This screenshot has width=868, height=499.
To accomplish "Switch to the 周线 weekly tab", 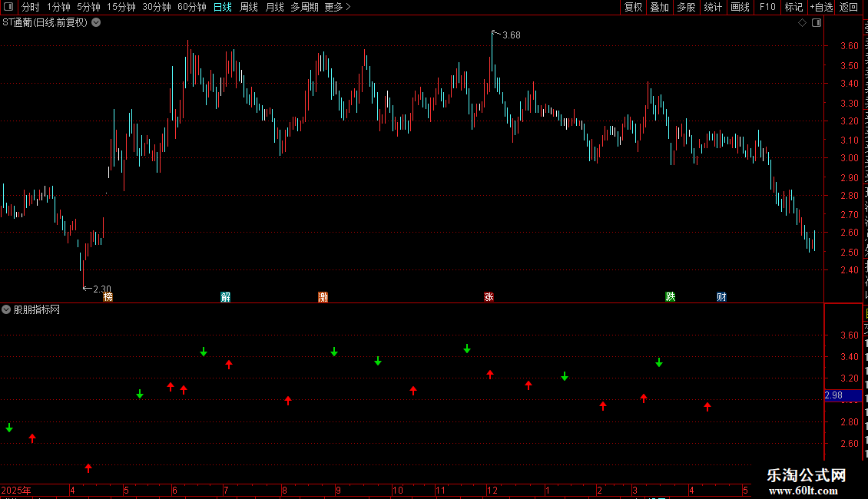I will coord(249,7).
